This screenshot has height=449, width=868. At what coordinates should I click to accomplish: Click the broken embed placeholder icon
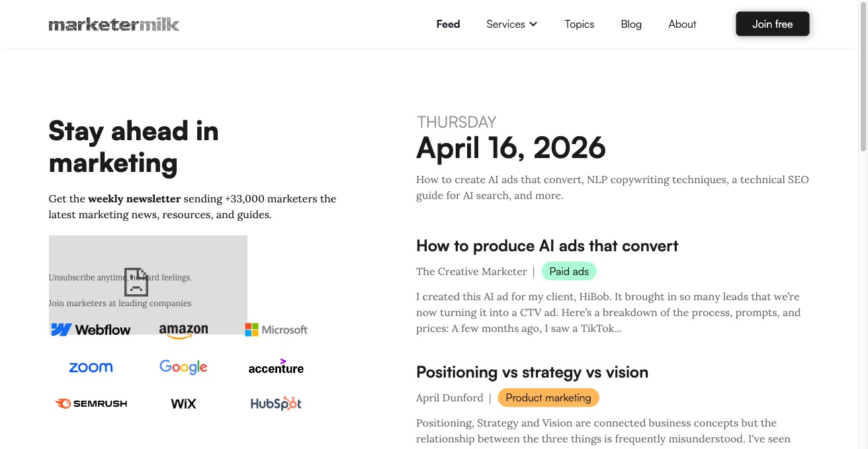point(136,282)
